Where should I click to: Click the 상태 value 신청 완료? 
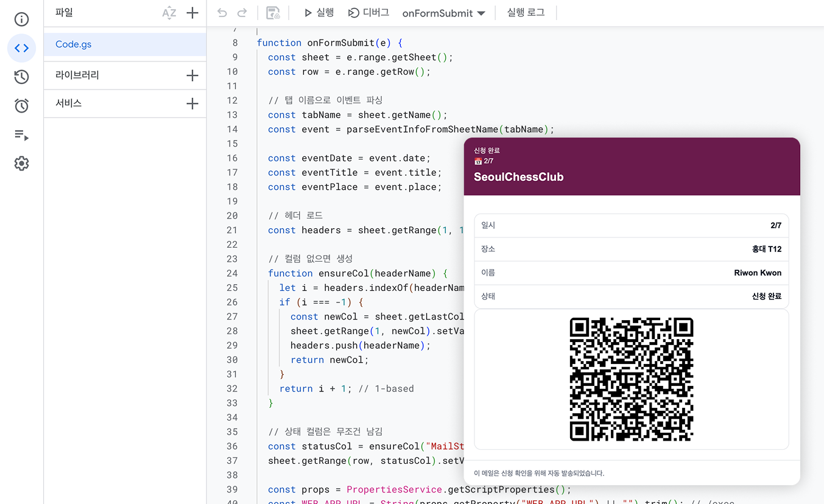[x=767, y=296]
